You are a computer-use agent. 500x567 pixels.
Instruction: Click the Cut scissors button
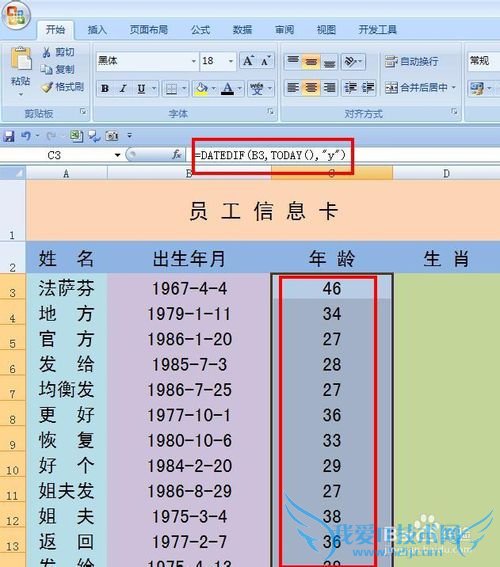pos(58,53)
